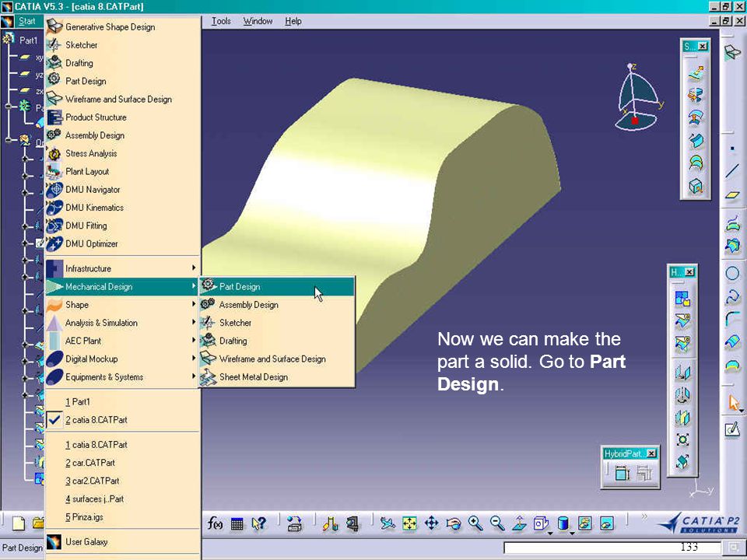
Task: Click the Symmetry icon in H toolbar
Action: pos(682,418)
